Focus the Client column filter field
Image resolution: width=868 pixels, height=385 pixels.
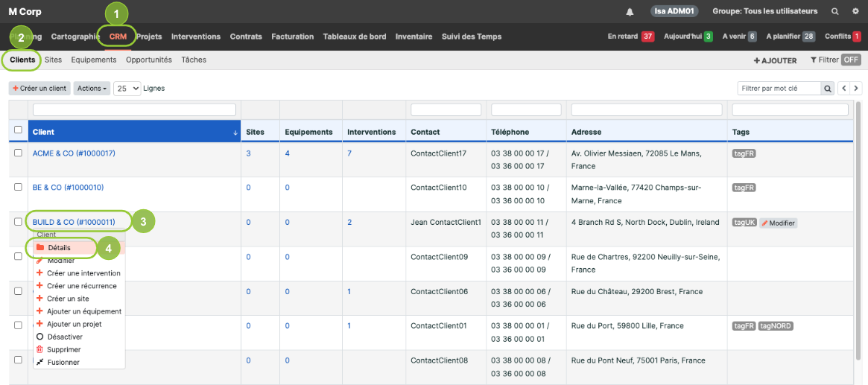click(135, 109)
